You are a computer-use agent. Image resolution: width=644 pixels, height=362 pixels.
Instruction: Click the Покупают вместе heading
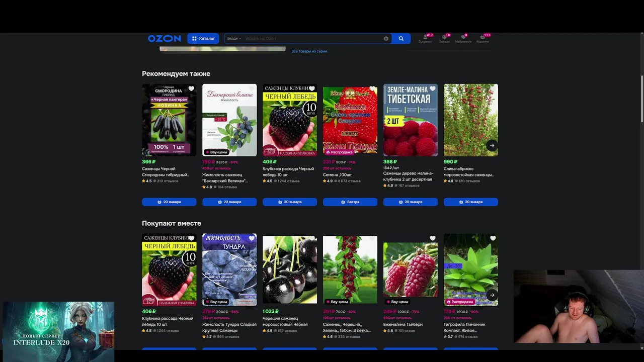172,223
